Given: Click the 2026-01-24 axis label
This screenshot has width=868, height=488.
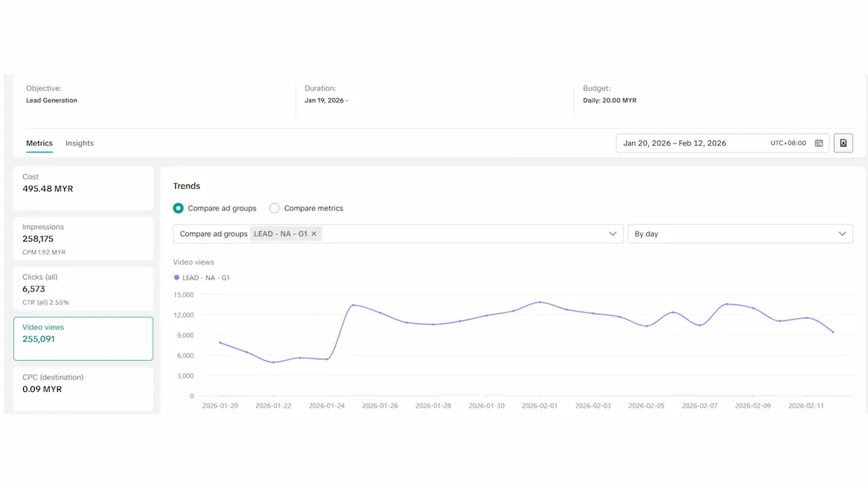Looking at the screenshot, I should click(327, 406).
